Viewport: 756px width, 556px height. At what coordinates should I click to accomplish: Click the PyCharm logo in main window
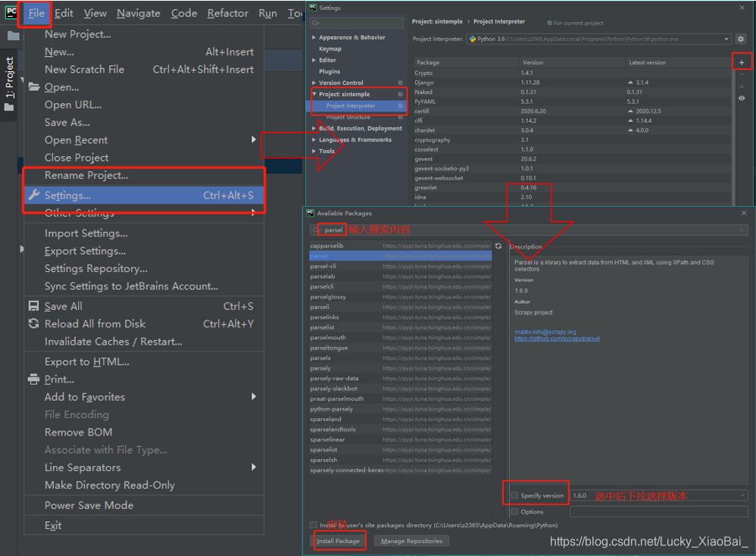coord(11,13)
